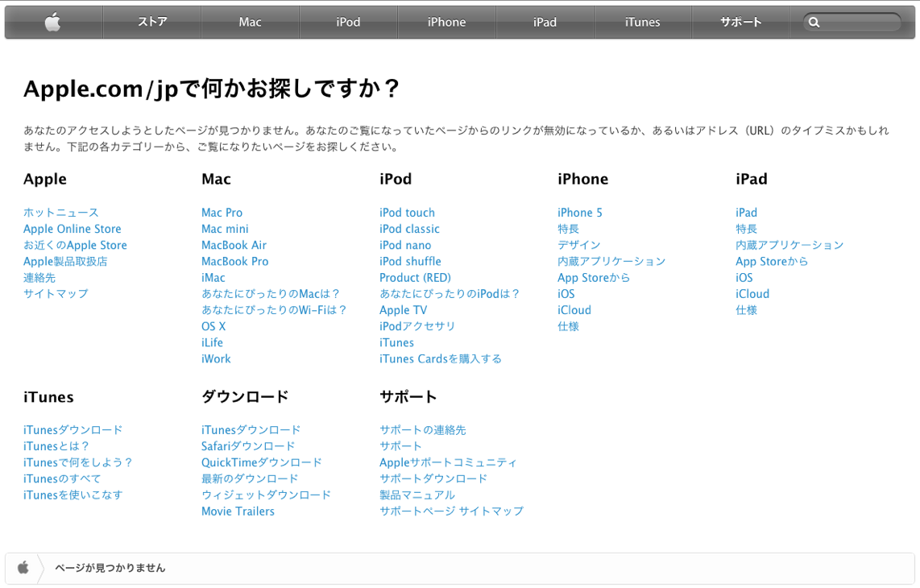Focus the search input field in the navigation bar
Viewport: 920px width, 588px height.
(852, 23)
